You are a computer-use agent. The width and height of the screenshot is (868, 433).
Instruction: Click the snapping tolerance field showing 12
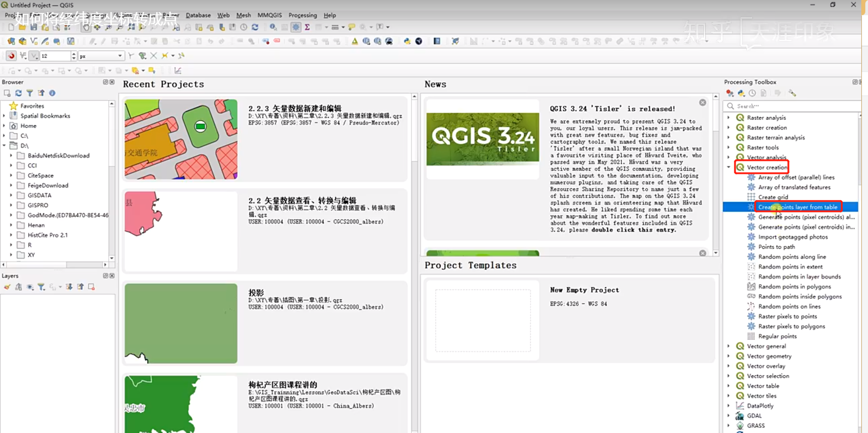point(55,56)
